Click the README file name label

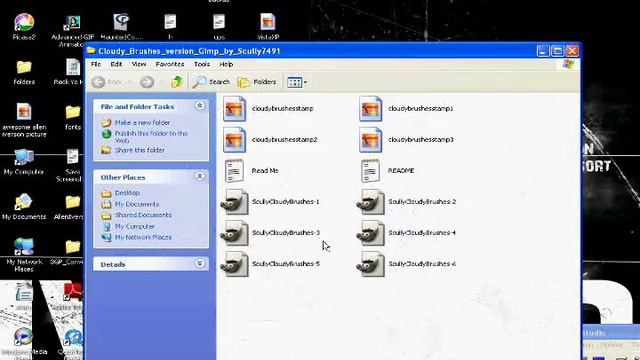401,171
